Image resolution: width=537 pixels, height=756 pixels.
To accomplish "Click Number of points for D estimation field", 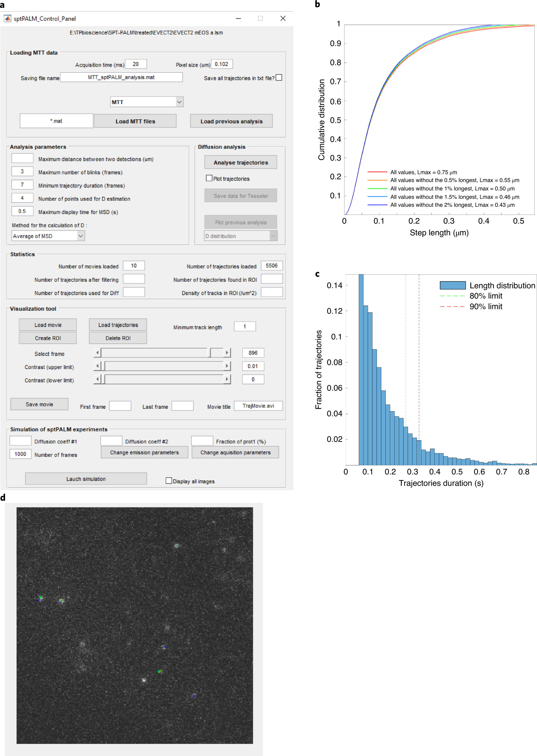I will coord(22,198).
